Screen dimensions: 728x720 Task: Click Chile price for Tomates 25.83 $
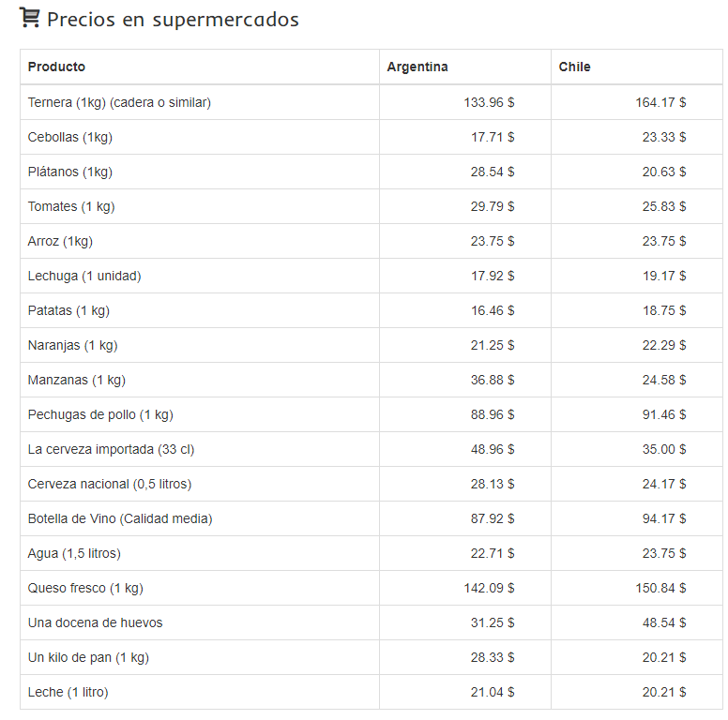point(663,206)
